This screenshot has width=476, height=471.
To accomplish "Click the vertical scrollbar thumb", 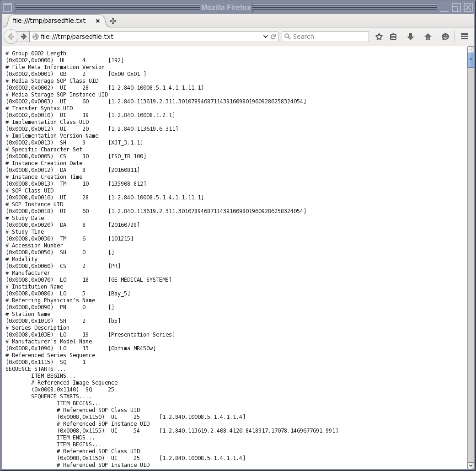I will 471,60.
